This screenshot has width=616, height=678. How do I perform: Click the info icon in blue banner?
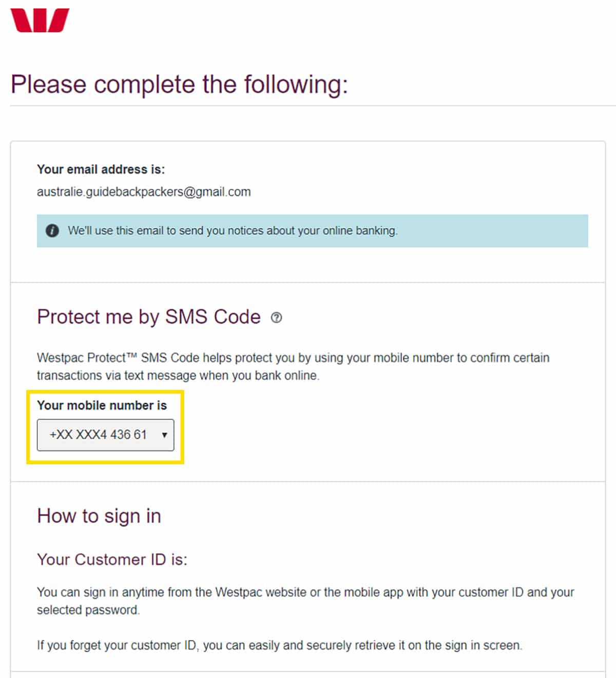pyautogui.click(x=52, y=231)
